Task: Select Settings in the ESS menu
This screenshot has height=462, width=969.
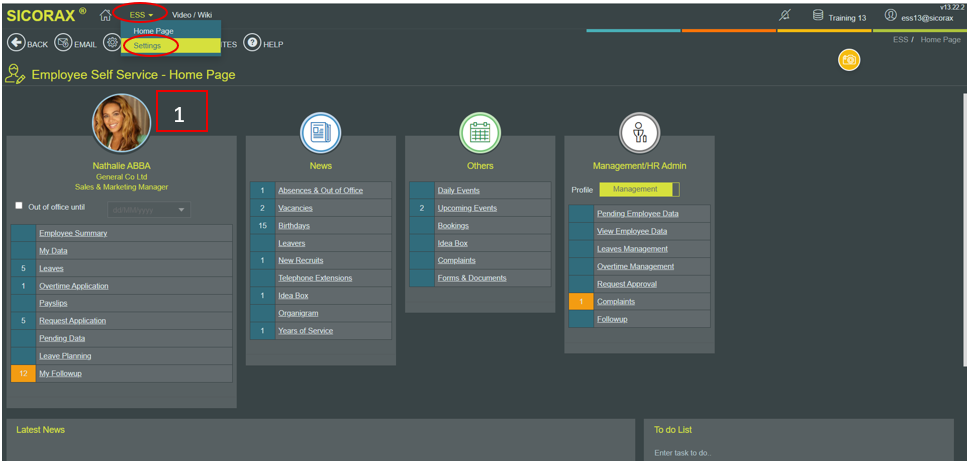Action: pyautogui.click(x=147, y=46)
